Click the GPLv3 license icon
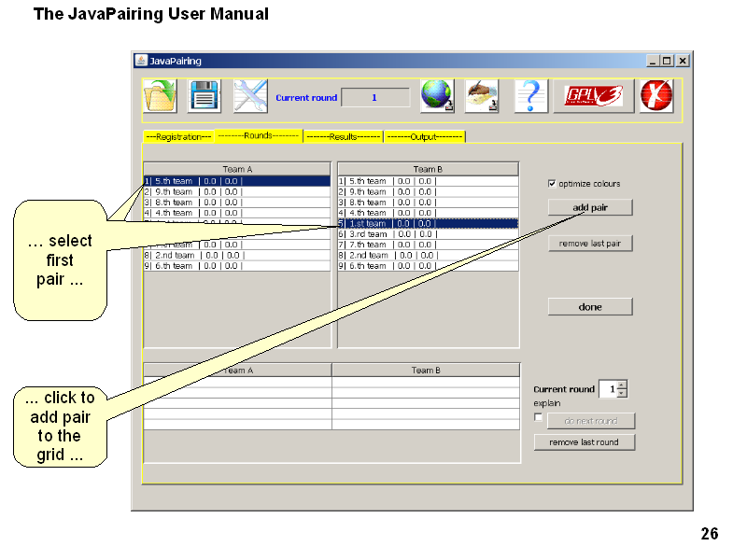This screenshot has height=560, width=747. click(x=593, y=96)
